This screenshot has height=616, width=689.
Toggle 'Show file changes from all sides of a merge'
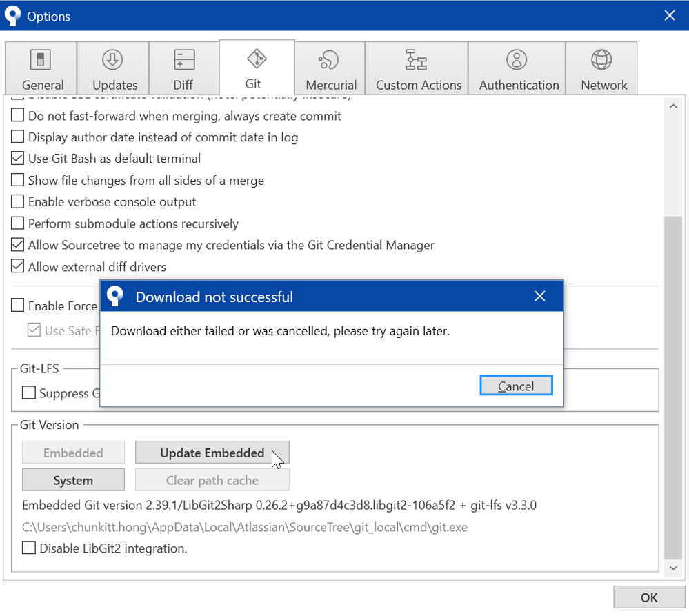(x=17, y=180)
